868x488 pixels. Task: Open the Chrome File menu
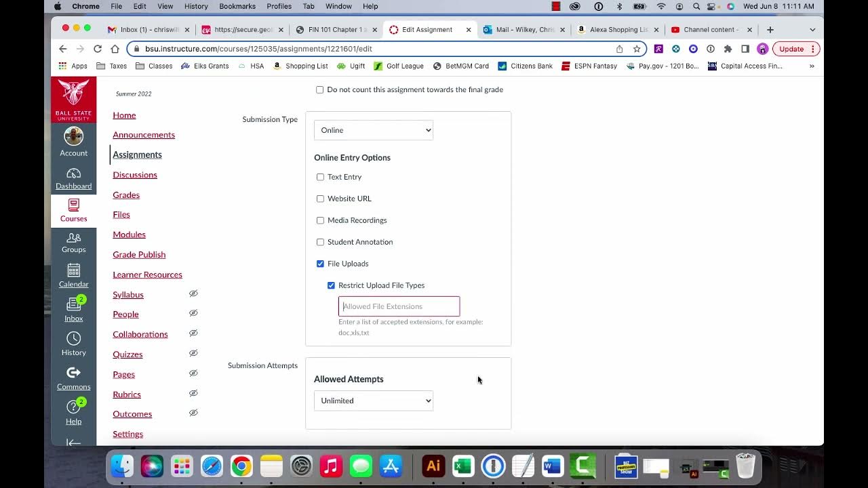click(117, 6)
